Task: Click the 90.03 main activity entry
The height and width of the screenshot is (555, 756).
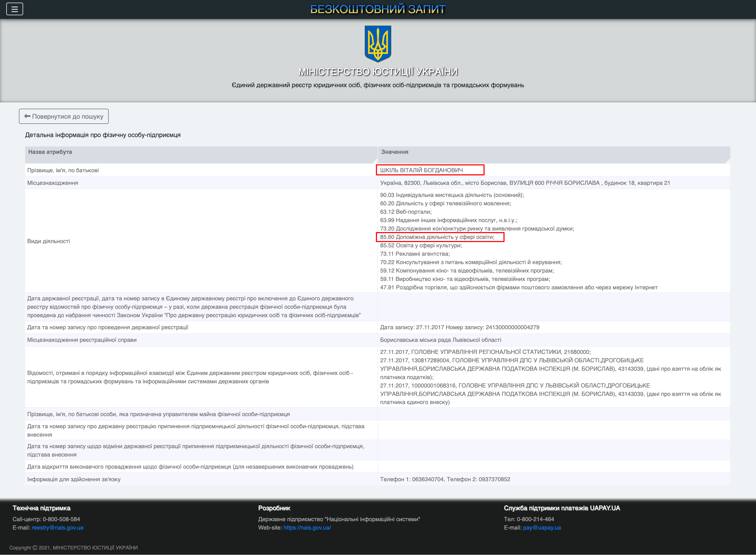Action: click(452, 195)
